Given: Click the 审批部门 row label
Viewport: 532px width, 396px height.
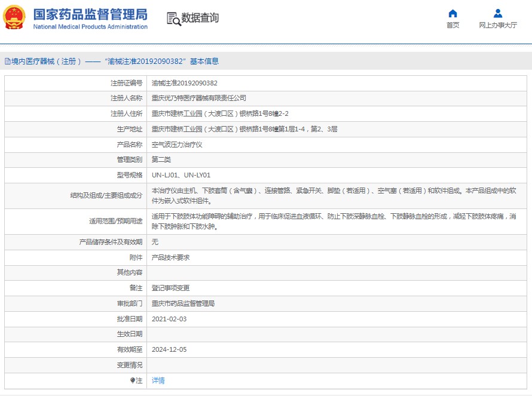Looking at the screenshot, I should point(130,303).
